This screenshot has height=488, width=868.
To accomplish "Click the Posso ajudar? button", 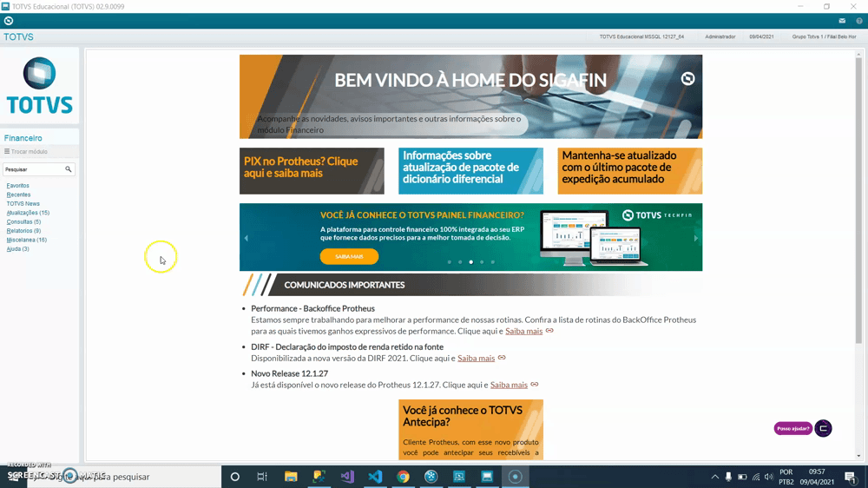I will pyautogui.click(x=792, y=428).
